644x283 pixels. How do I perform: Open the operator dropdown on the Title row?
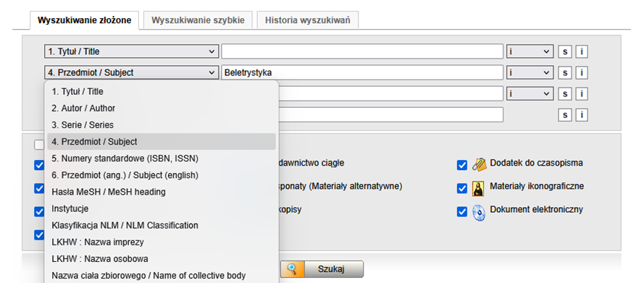[x=530, y=51]
